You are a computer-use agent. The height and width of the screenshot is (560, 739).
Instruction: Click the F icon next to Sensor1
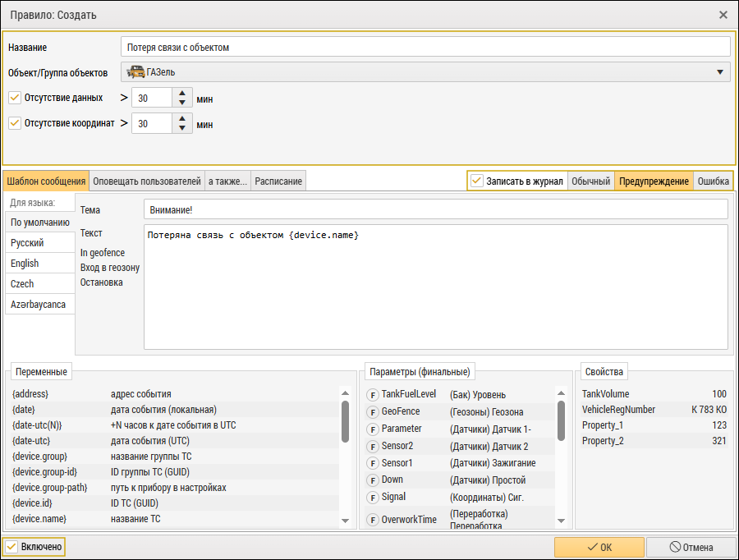372,464
